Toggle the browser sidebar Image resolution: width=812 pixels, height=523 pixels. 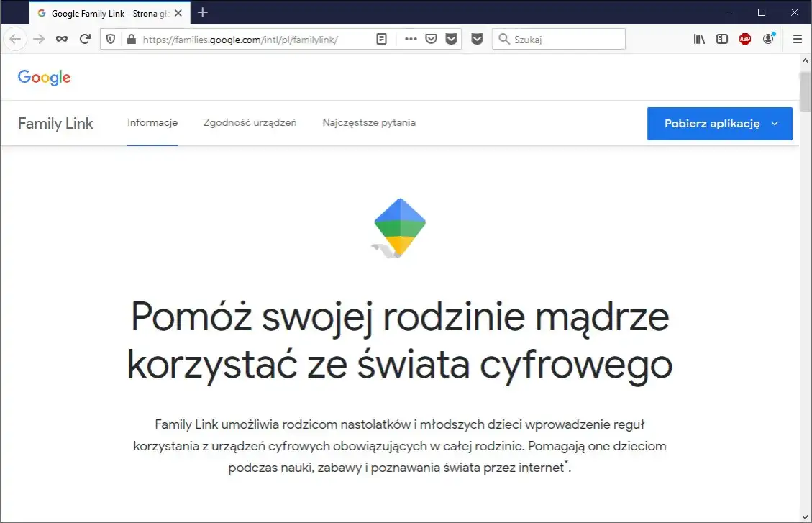721,39
